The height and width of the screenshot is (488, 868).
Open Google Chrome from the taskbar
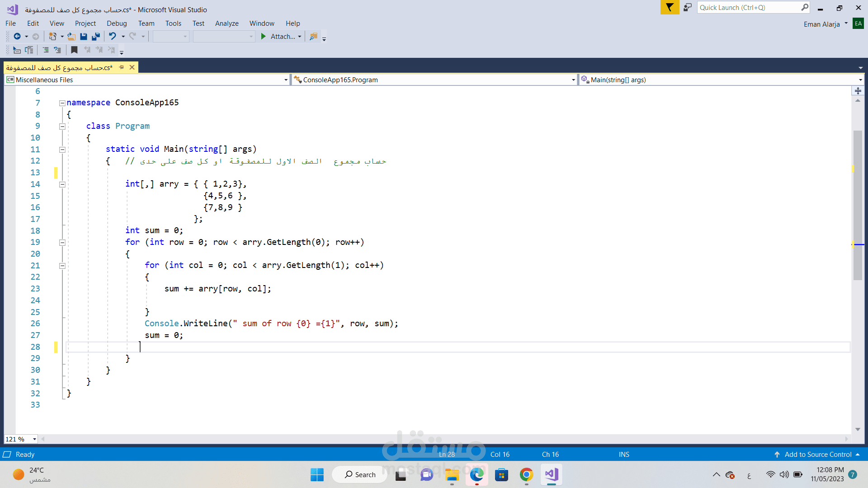coord(526,474)
